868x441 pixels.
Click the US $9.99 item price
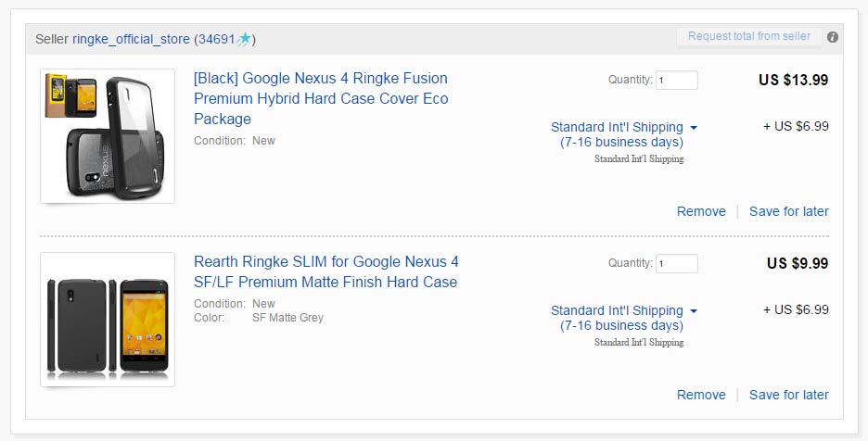[798, 263]
